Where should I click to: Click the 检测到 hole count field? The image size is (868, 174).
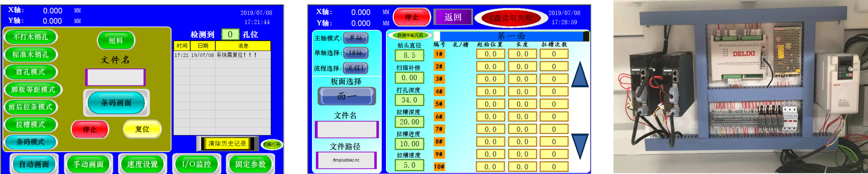tap(230, 34)
